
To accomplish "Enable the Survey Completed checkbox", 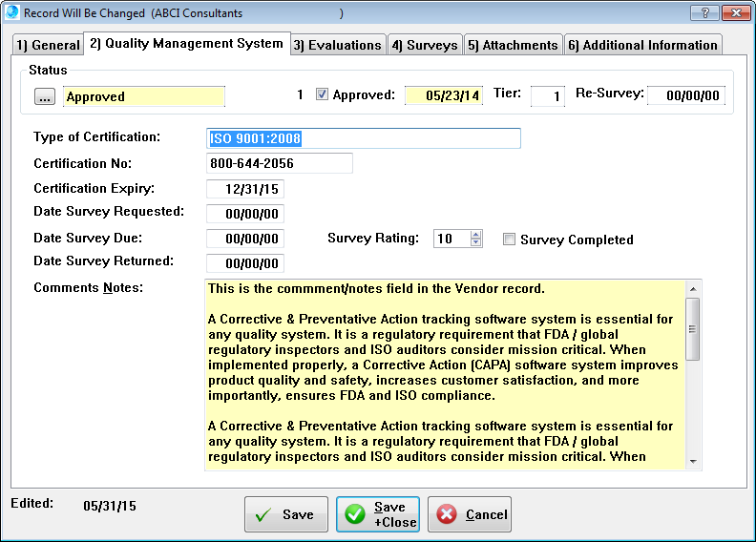I will [510, 240].
